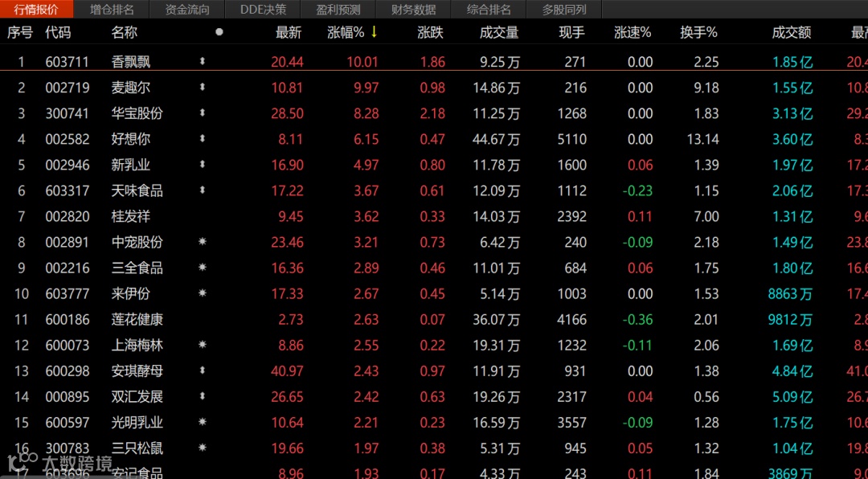This screenshot has width=868, height=479.
Task: Sort by the 最新 column header
Action: coord(289,33)
